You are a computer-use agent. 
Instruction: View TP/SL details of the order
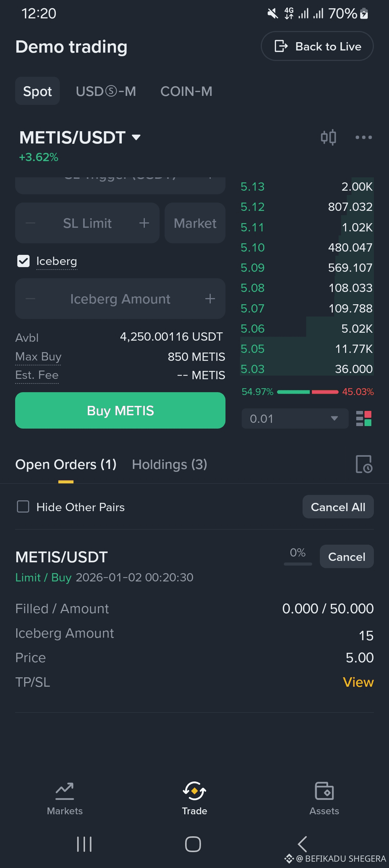358,682
